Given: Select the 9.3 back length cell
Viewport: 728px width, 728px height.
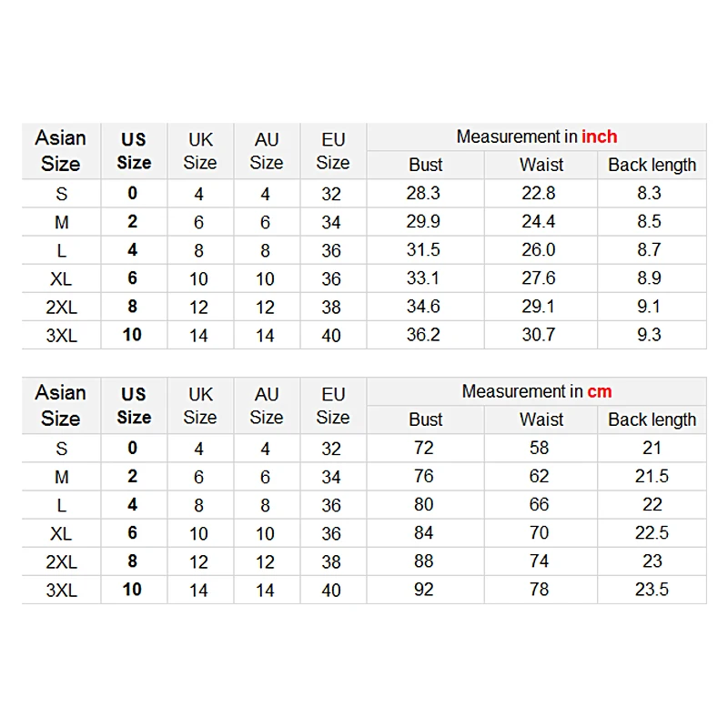Looking at the screenshot, I should [x=650, y=335].
